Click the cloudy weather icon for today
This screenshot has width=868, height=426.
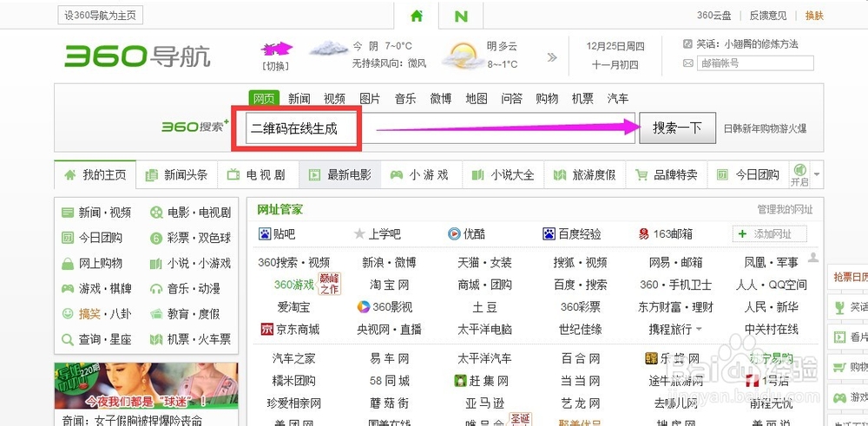329,48
